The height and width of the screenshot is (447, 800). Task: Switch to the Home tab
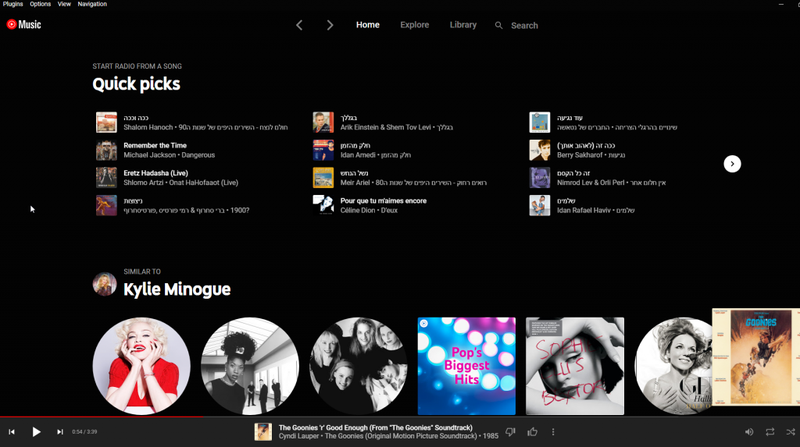pos(368,24)
